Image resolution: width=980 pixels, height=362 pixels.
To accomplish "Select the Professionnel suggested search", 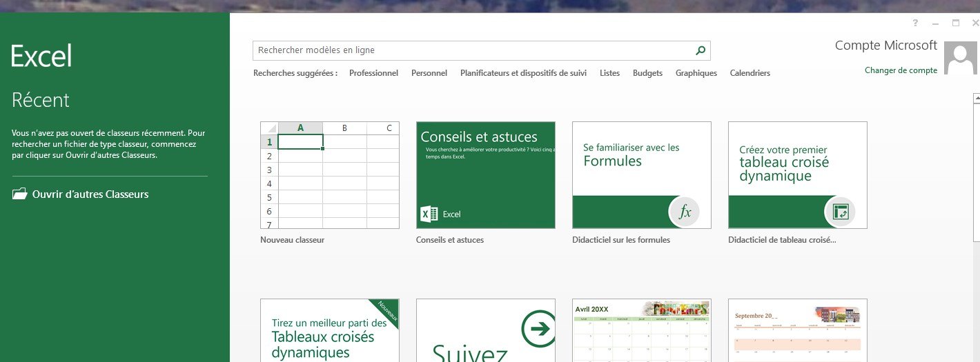I will 373,73.
